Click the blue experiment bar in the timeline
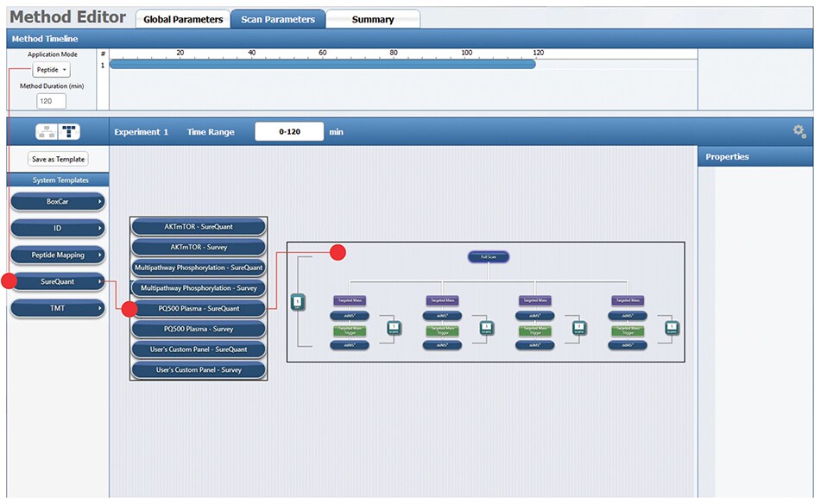The height and width of the screenshot is (504, 820). click(x=321, y=65)
